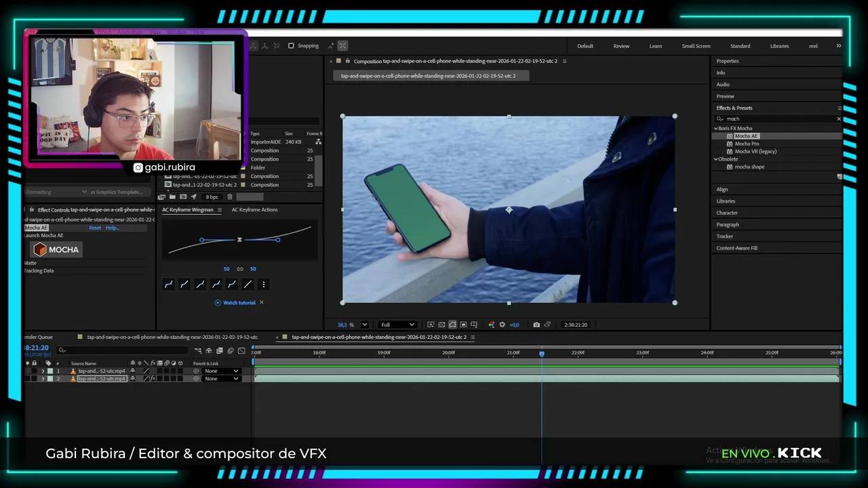This screenshot has width=868, height=488.
Task: Collapse the Boris FX Mocha category
Action: tap(715, 128)
